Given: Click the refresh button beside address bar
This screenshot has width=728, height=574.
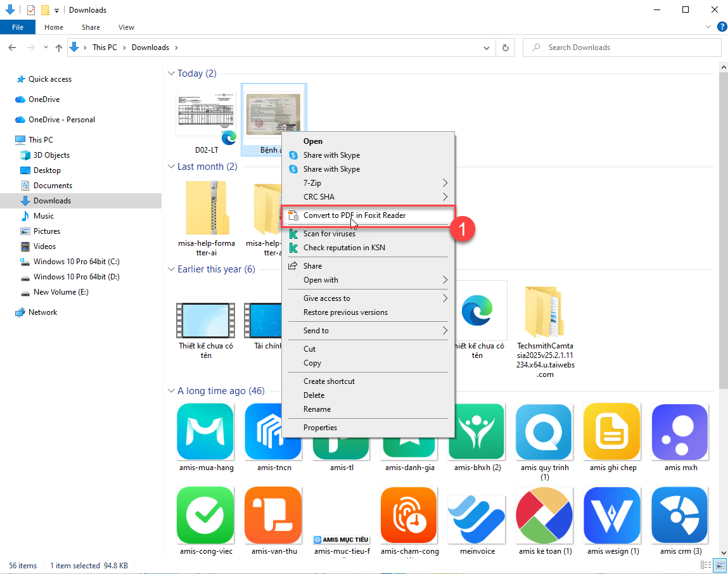Looking at the screenshot, I should 505,48.
